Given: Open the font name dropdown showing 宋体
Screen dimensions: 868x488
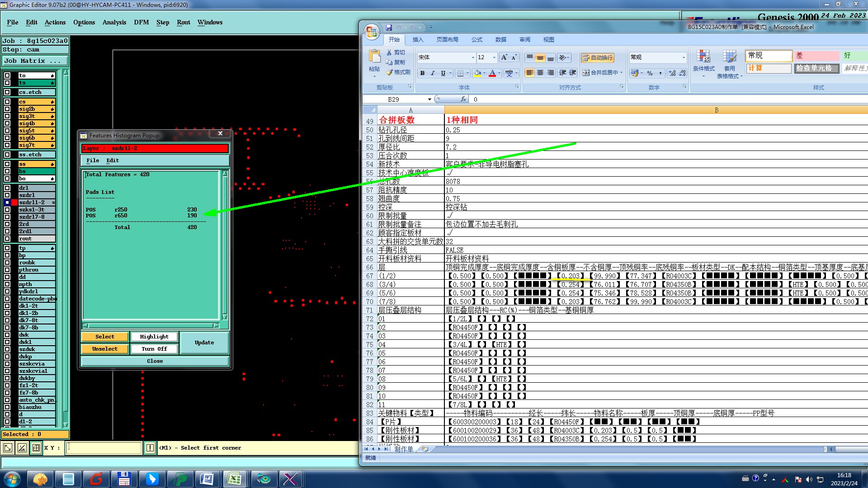Looking at the screenshot, I should [x=473, y=57].
